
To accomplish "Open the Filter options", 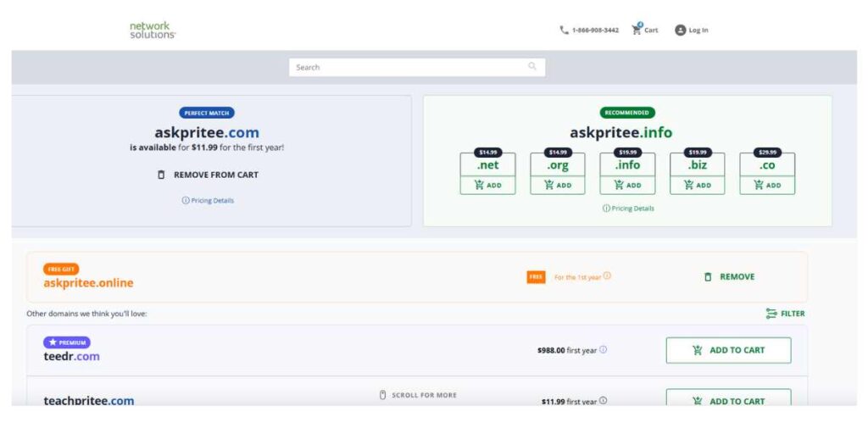I will point(786,314).
